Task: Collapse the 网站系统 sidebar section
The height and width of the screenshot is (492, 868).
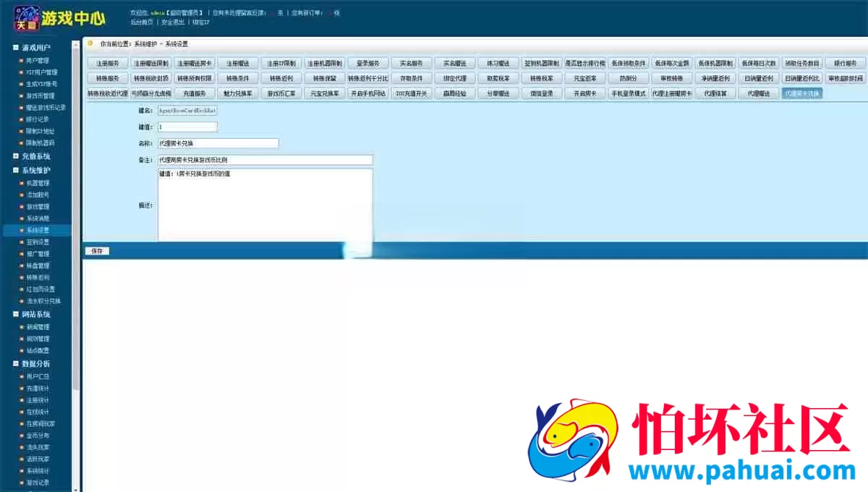Action: pos(16,315)
